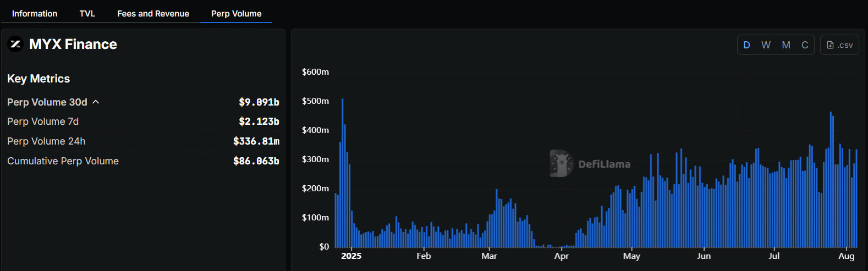
Task: Click the Cumulative Perp Volume row
Action: click(63, 161)
